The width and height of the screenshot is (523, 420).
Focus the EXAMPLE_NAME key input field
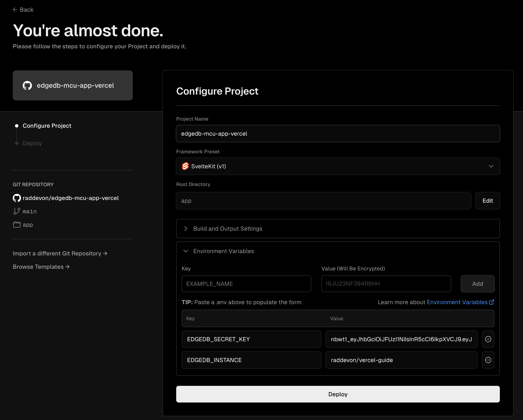[x=246, y=284]
